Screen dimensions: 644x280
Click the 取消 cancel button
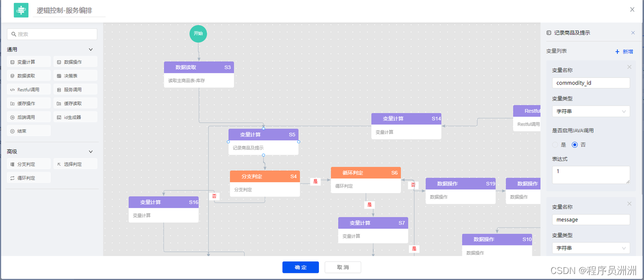[343, 267]
